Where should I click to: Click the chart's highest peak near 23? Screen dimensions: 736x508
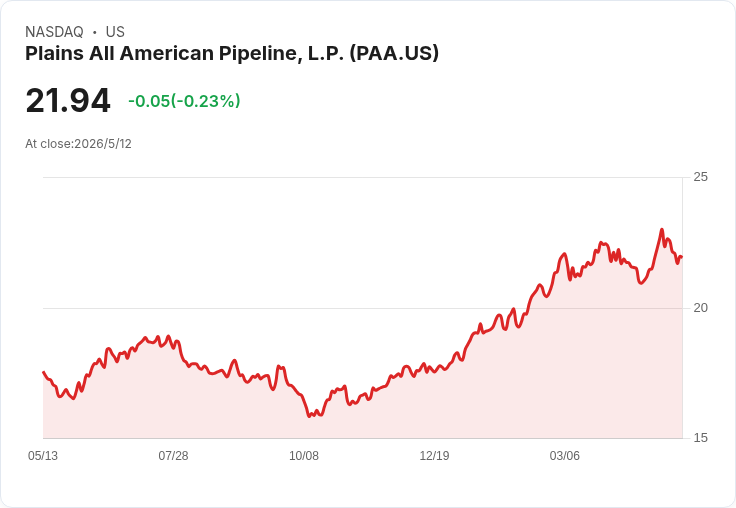pyautogui.click(x=662, y=230)
